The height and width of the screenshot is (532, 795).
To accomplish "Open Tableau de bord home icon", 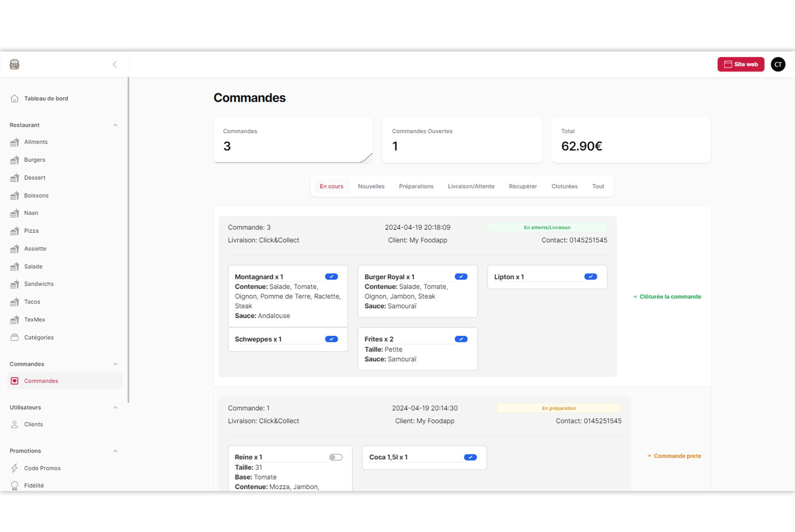I will (15, 98).
